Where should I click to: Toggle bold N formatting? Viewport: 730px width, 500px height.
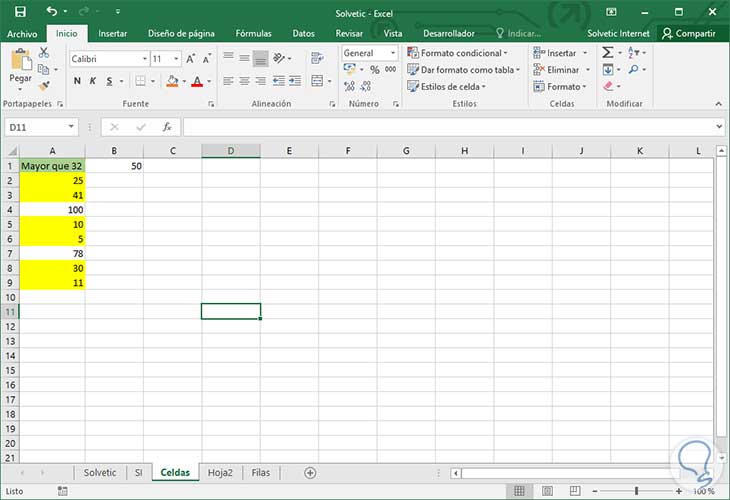coord(77,81)
